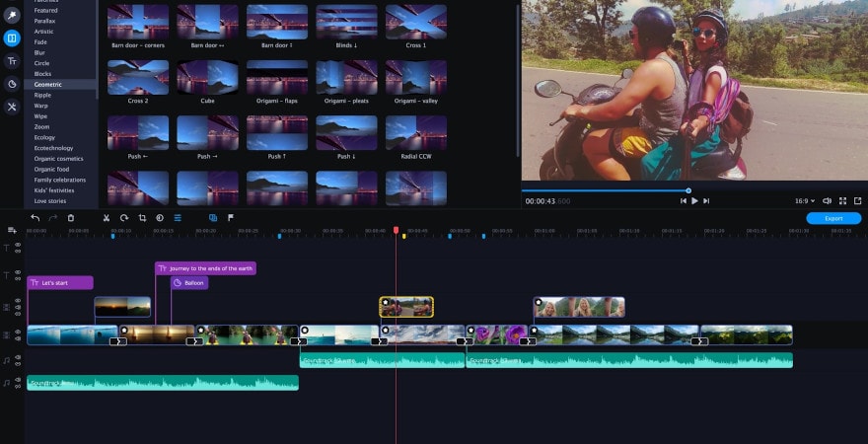This screenshot has width=868, height=444.
Task: Click the Rotate icon in timeline toolbar
Action: pyautogui.click(x=124, y=217)
